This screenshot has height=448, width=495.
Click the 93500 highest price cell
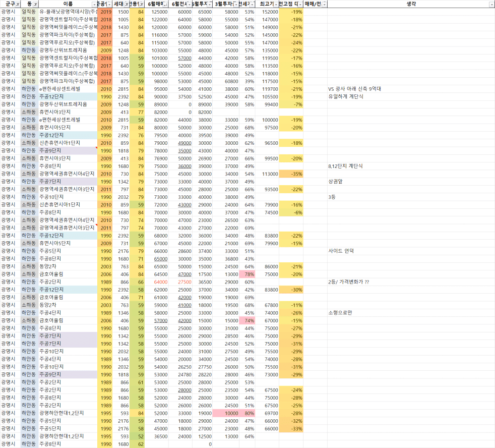[267, 190]
